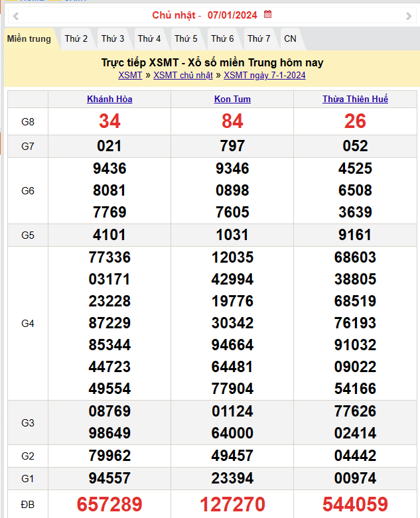Open the Khánh Hòa province link
This screenshot has width=420, height=518.
pyautogui.click(x=109, y=99)
